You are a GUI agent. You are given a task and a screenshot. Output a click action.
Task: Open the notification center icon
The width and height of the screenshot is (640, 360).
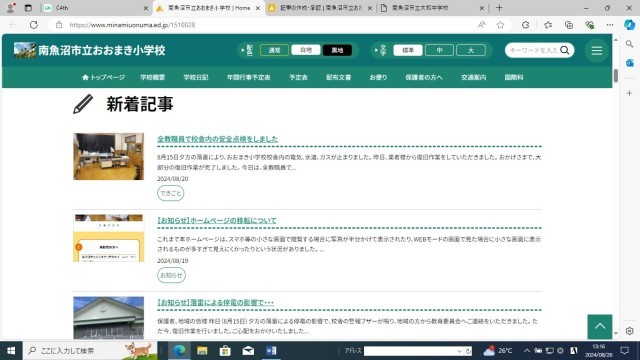point(624,351)
